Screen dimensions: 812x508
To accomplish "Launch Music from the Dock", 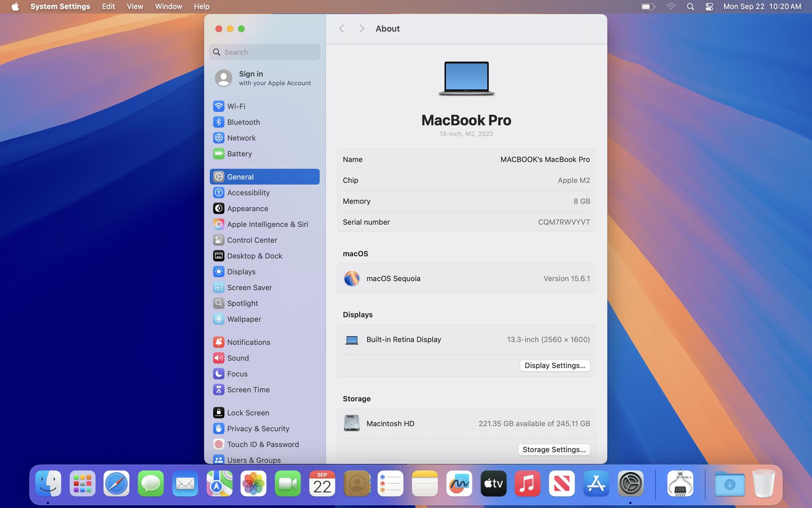I will [x=528, y=484].
